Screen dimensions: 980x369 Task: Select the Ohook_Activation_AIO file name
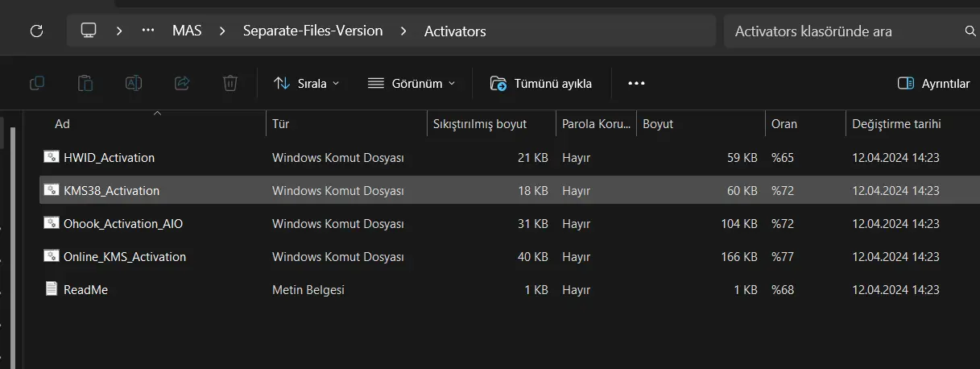pos(123,224)
